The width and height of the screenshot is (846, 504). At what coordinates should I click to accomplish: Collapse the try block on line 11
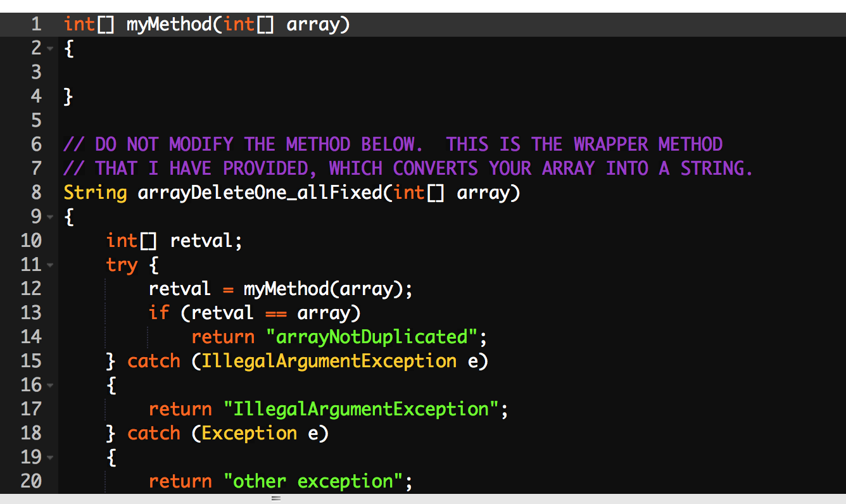50,265
